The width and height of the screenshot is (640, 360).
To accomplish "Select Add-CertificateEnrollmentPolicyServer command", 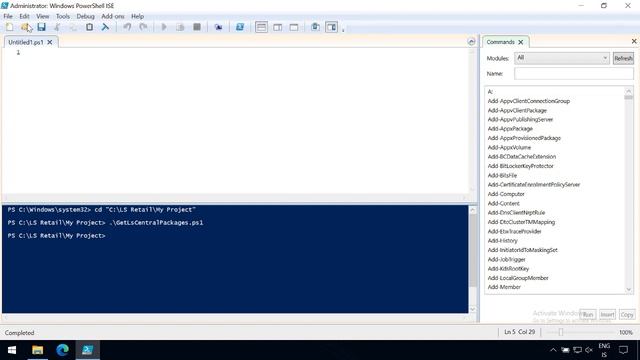I will click(533, 184).
